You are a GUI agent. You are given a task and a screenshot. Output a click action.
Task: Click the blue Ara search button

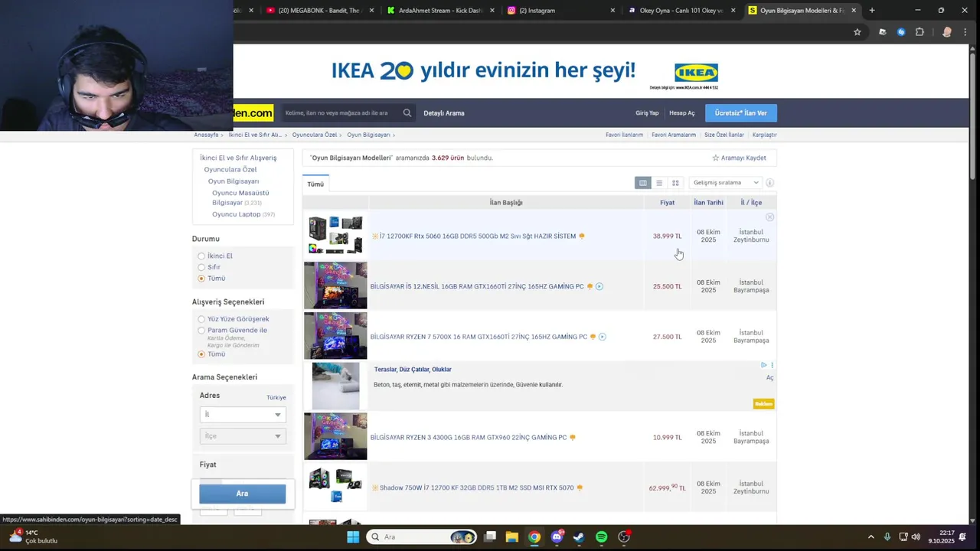pyautogui.click(x=242, y=494)
